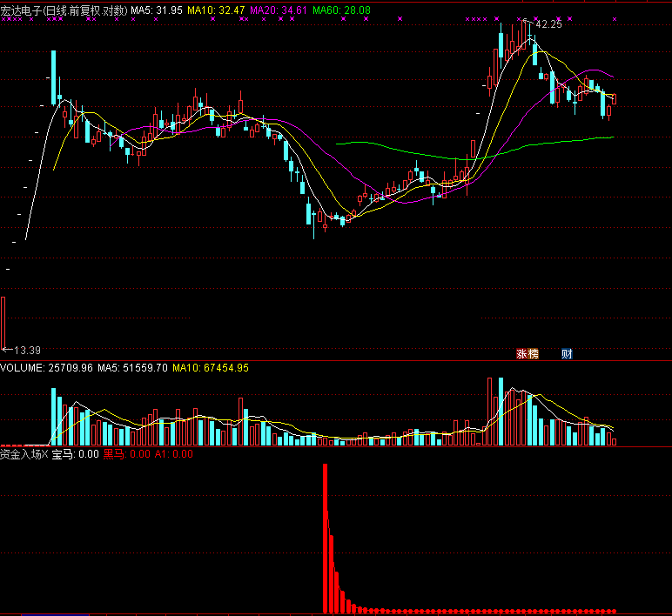672x616 pixels.
Task: Click the 13.39 low price marker
Action: pos(27,351)
